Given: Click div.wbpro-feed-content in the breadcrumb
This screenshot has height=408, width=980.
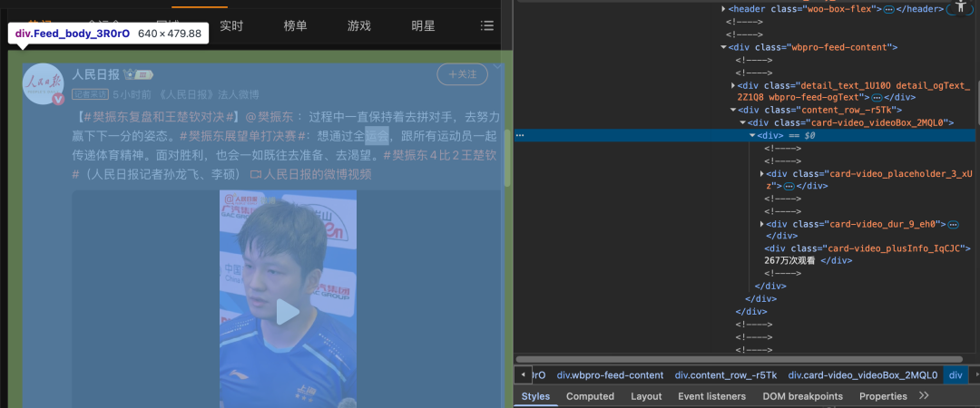Looking at the screenshot, I should point(610,375).
